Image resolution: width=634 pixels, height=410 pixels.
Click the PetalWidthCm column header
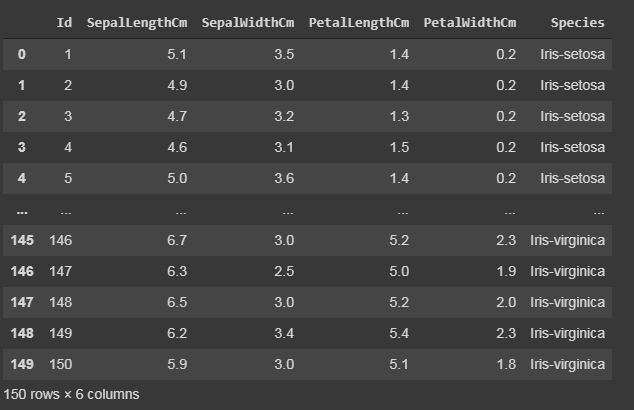[x=470, y=23]
